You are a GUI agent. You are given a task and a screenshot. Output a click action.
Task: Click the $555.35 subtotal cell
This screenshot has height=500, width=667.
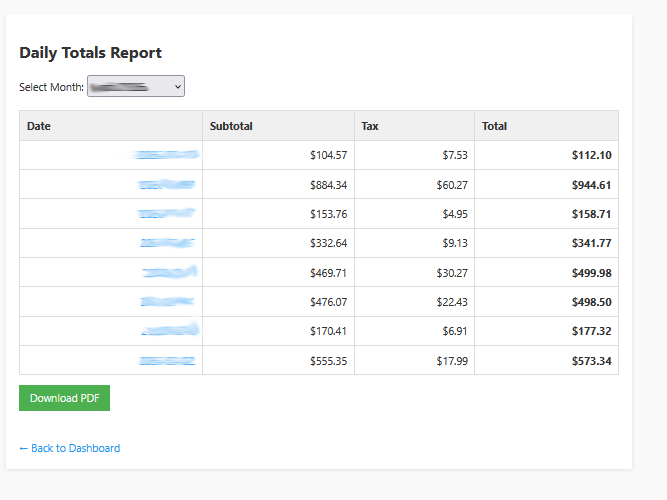328,361
